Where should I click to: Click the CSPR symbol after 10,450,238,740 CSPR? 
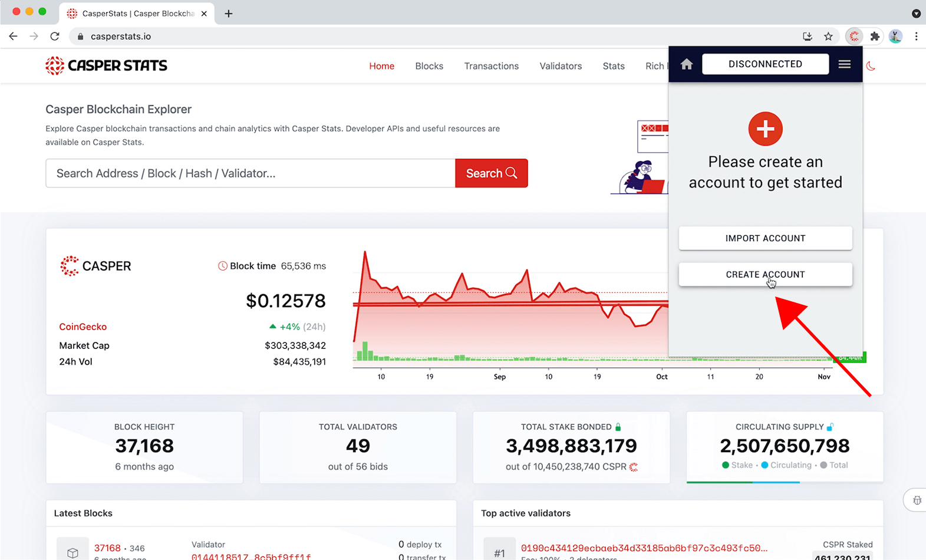click(x=634, y=467)
